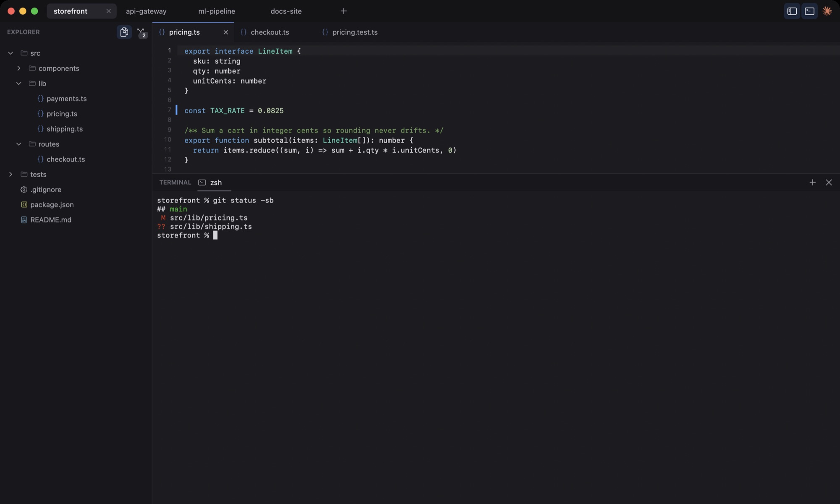Add a new project tab with plus
Screen dimensions: 840x504
coord(344,11)
